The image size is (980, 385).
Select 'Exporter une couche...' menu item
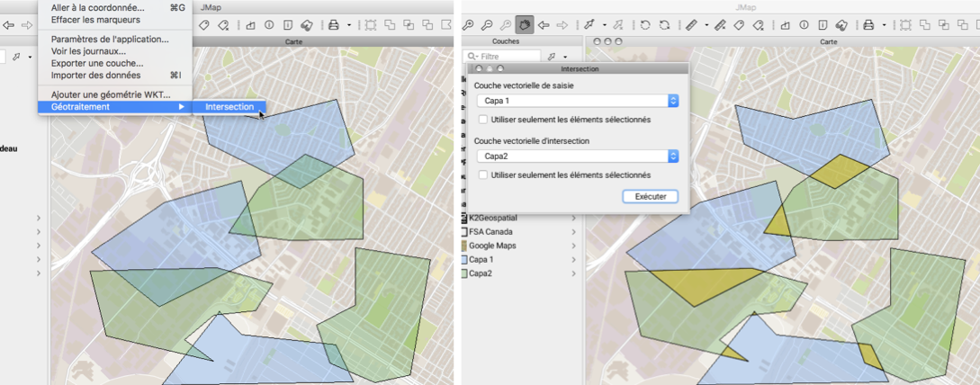coord(97,63)
